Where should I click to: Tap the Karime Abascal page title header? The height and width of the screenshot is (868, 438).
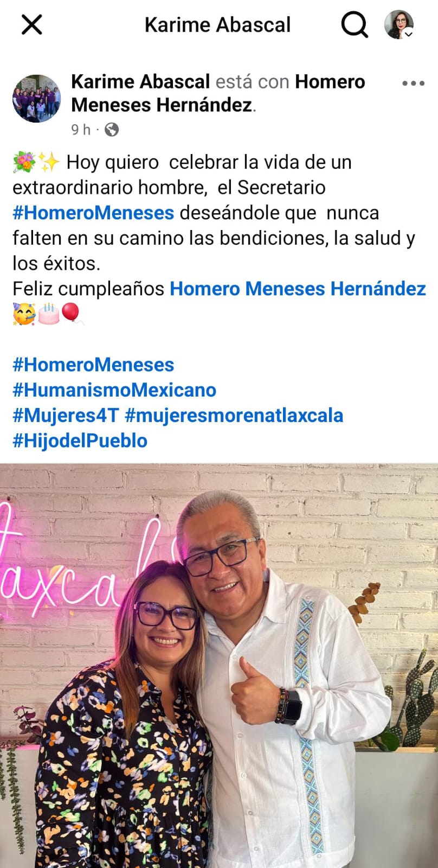(217, 25)
